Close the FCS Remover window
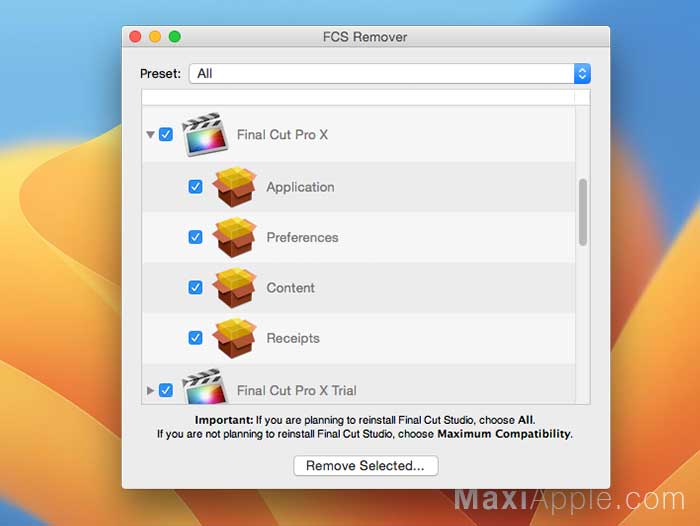Viewport: 700px width, 526px height. [135, 37]
